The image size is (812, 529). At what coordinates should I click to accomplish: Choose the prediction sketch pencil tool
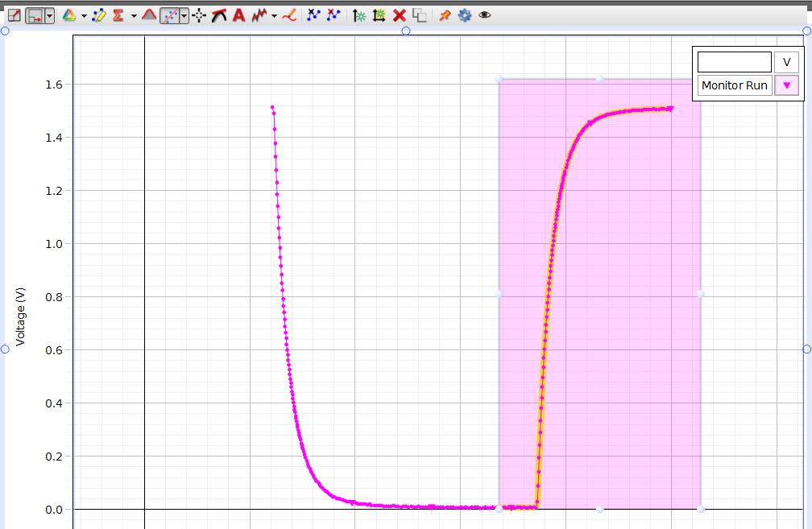tap(289, 15)
